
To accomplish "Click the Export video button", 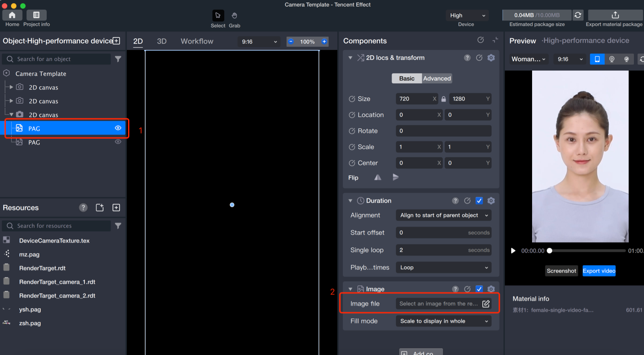I will 599,271.
